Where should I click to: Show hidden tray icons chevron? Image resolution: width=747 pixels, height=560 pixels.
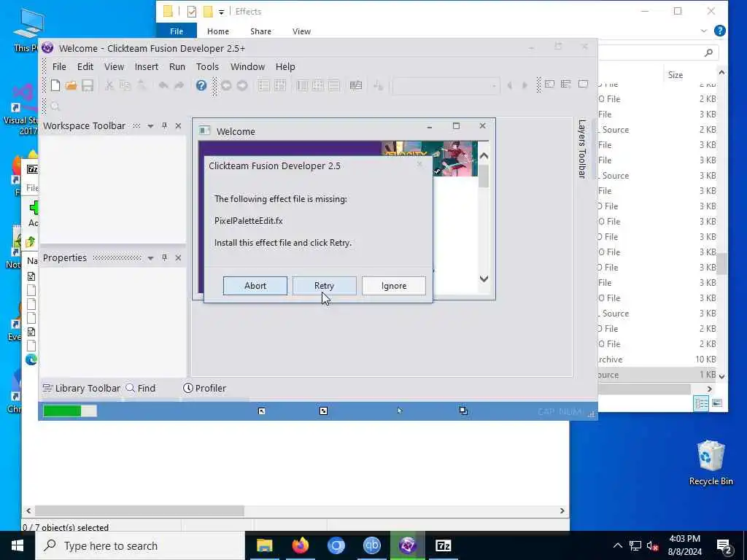[617, 545]
